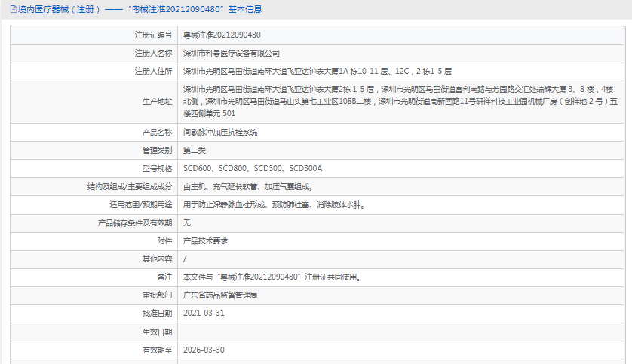Click the label 其他内容

[x=157, y=259]
